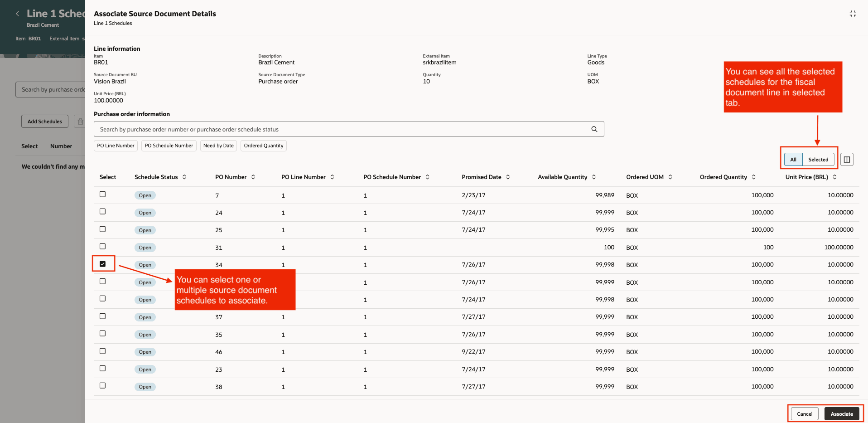Click PO number 38 cell
The width and height of the screenshot is (868, 423).
[x=219, y=387]
